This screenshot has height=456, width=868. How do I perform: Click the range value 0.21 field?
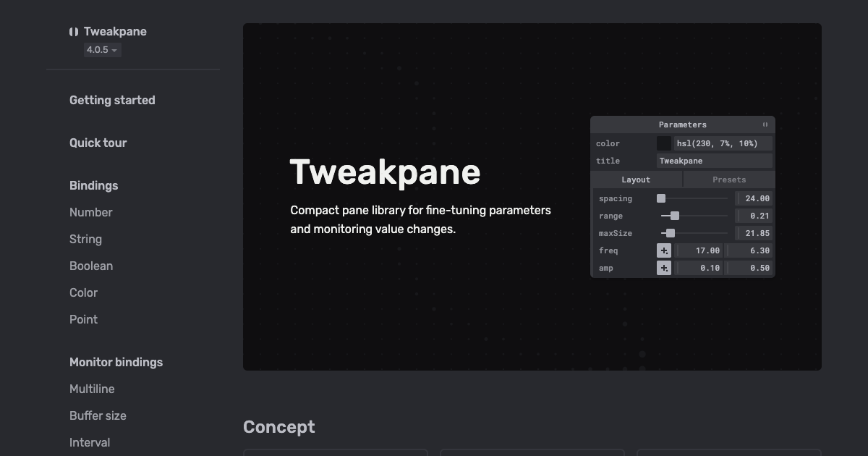pos(754,216)
